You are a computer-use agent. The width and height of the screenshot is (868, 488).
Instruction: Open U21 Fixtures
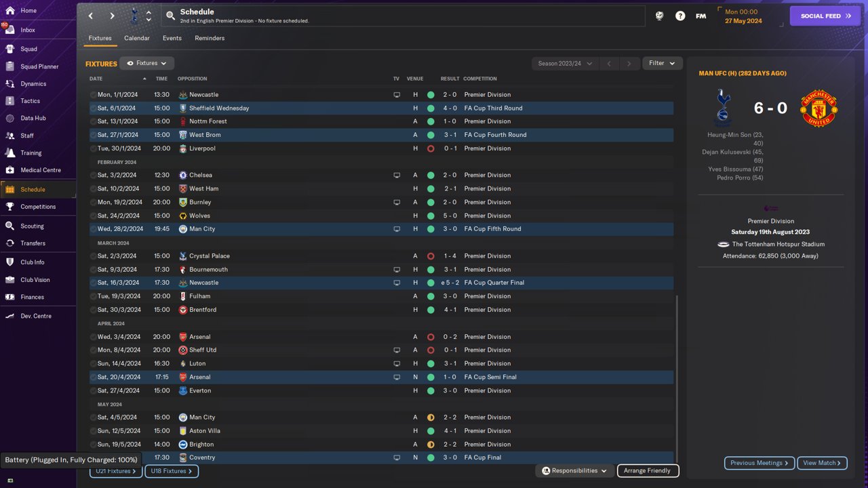116,471
